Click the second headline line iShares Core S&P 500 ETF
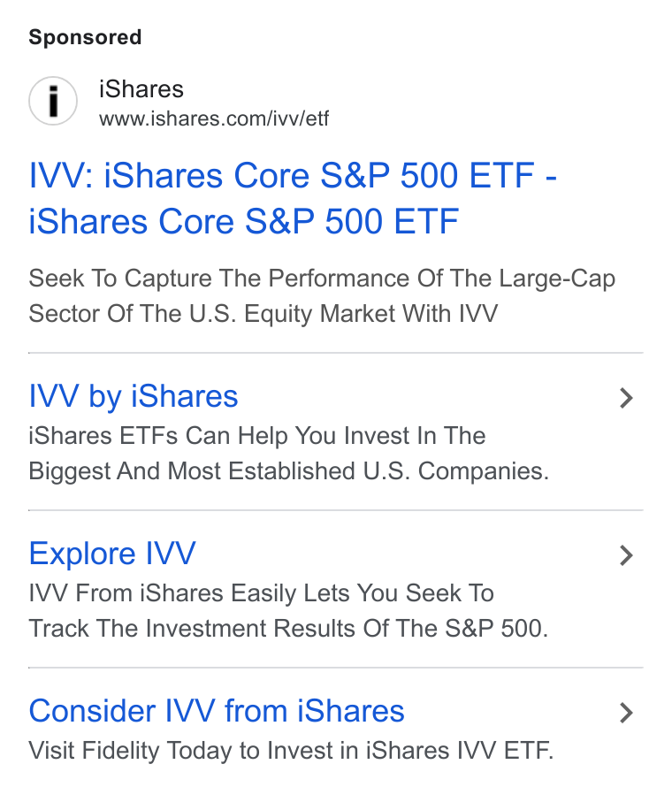 pyautogui.click(x=244, y=222)
